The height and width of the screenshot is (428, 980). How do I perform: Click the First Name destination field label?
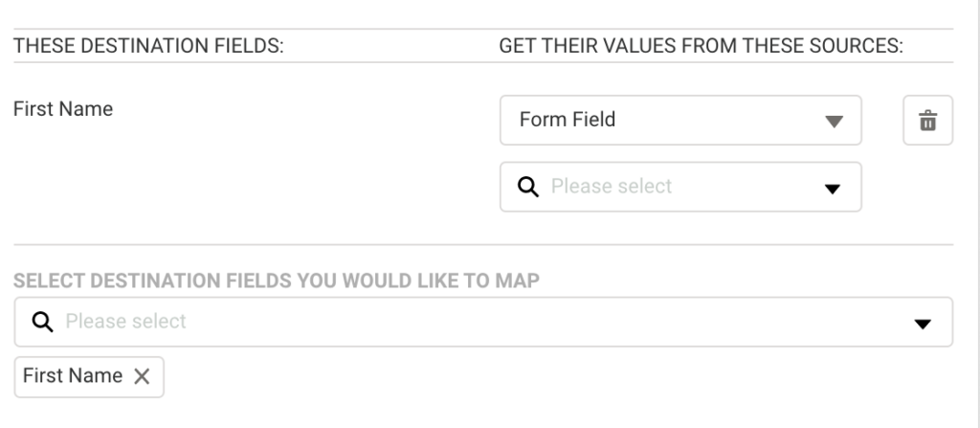(x=63, y=109)
